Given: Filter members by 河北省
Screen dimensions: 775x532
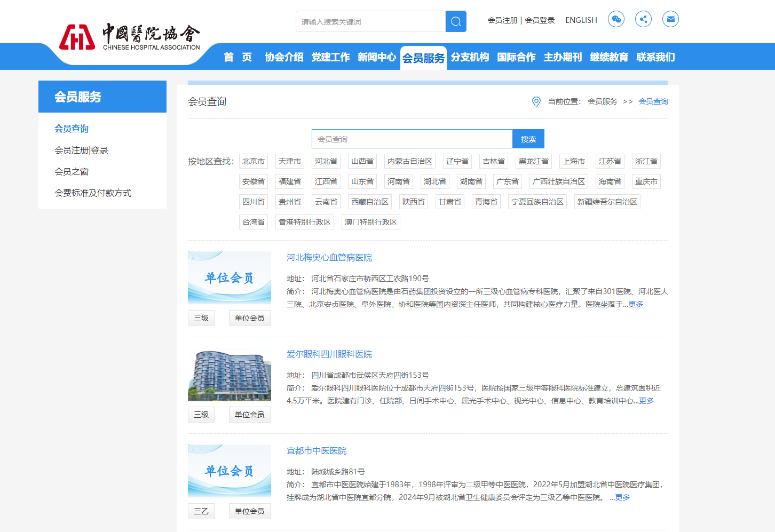Looking at the screenshot, I should pos(326,161).
